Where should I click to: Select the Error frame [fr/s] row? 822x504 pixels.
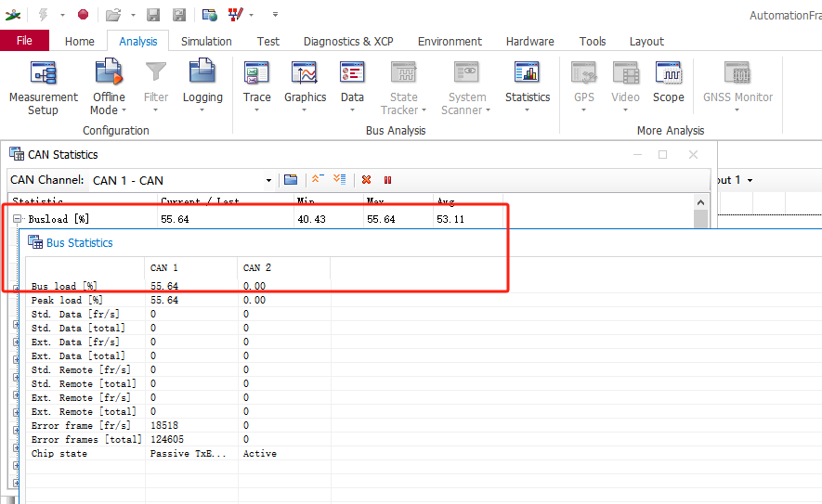pyautogui.click(x=178, y=425)
